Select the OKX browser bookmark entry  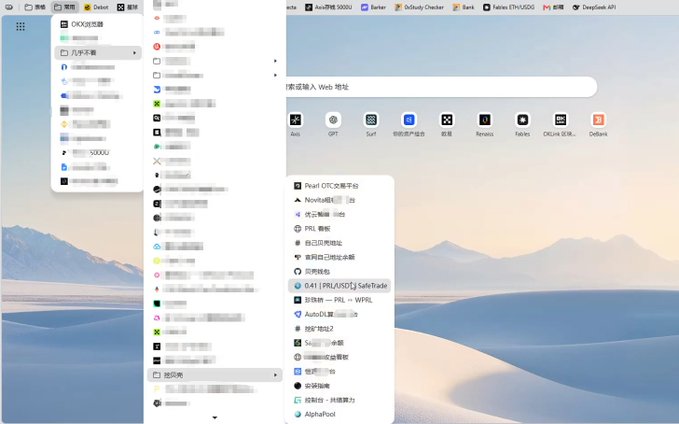[x=97, y=24]
